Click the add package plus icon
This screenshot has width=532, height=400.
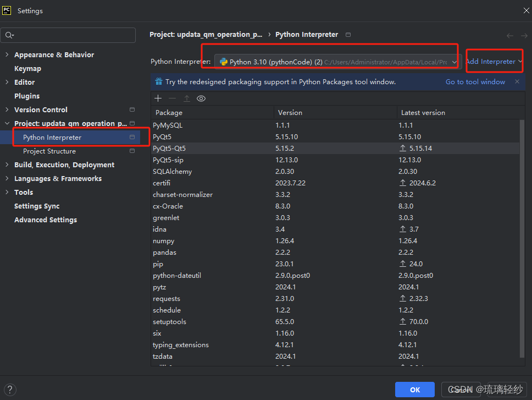[158, 98]
